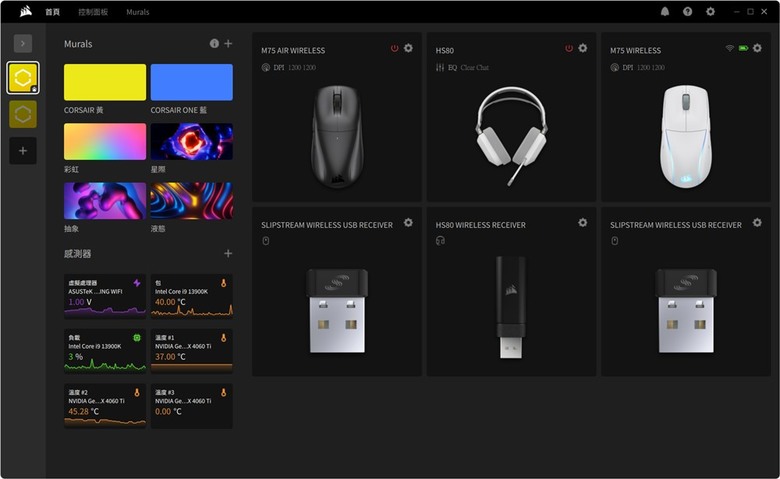Click the M75 AIR WIRELESS device title
The image size is (780, 479).
[293, 50]
